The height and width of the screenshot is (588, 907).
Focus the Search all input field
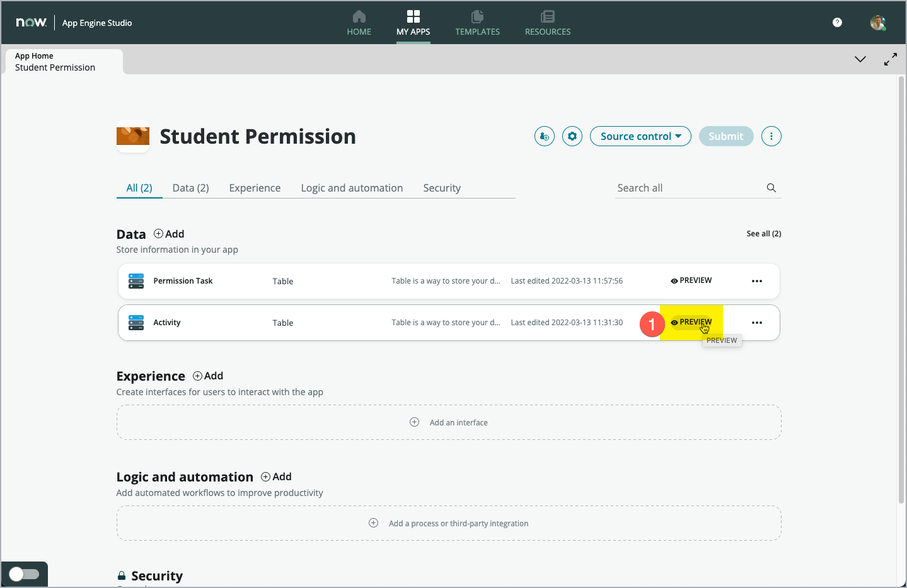click(690, 188)
